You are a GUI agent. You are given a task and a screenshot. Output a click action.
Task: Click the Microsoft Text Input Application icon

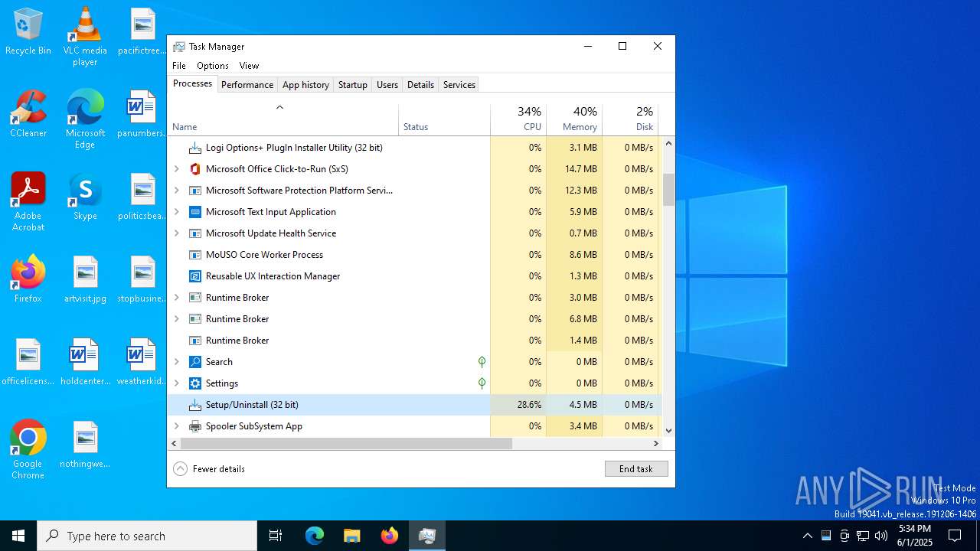pos(194,212)
